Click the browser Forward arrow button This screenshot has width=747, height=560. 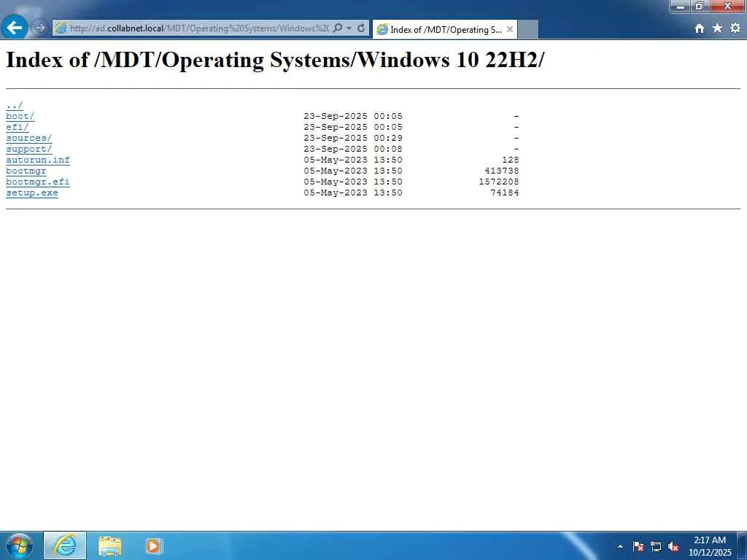point(39,28)
